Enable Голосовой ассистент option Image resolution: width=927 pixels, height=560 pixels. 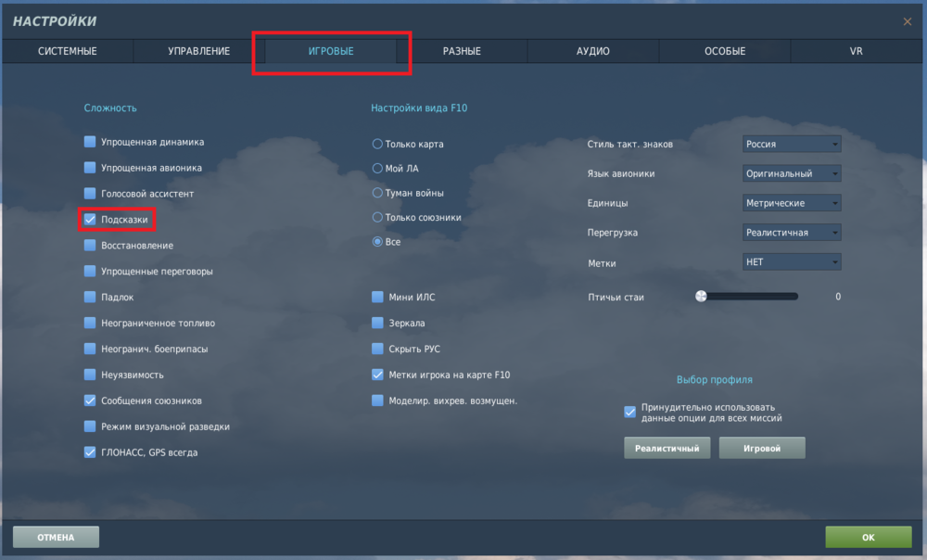pos(90,194)
